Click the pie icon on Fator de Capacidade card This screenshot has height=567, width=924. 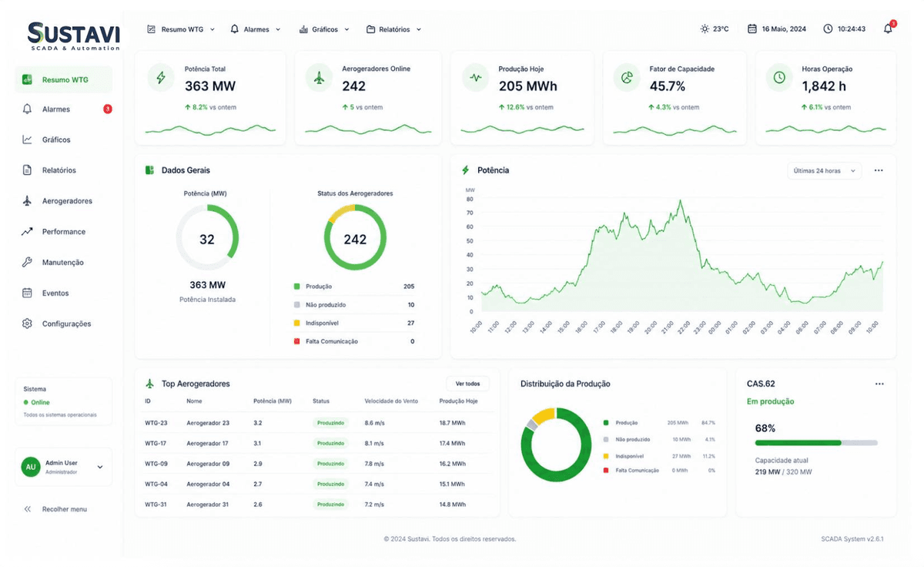627,78
